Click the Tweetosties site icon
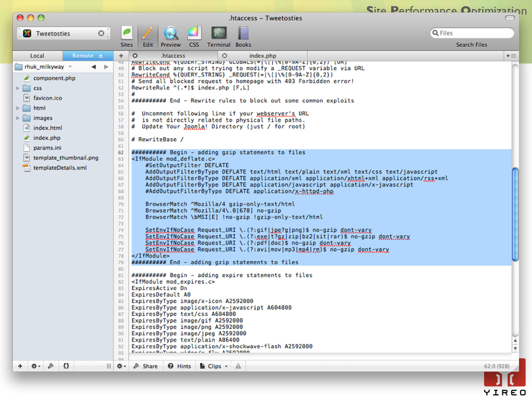This screenshot has width=532, height=399. click(x=27, y=33)
